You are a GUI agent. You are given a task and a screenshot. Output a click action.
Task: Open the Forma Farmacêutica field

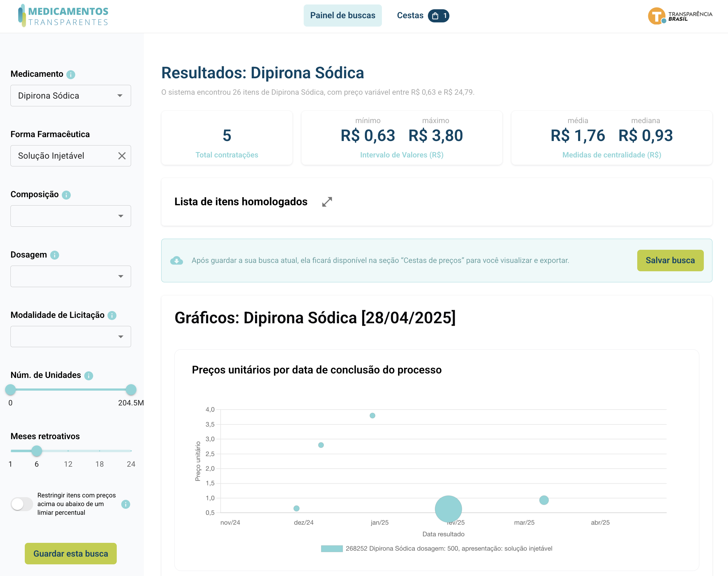[x=71, y=155]
